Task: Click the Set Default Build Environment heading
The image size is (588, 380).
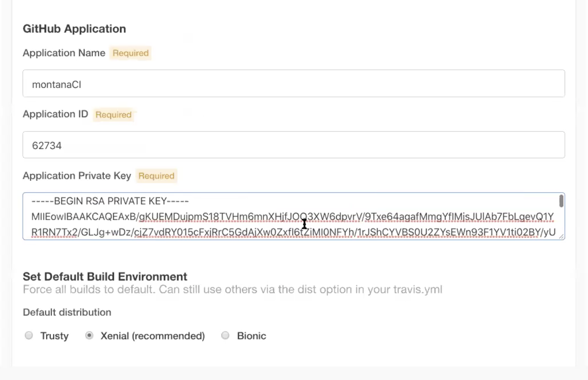Action: coord(105,276)
